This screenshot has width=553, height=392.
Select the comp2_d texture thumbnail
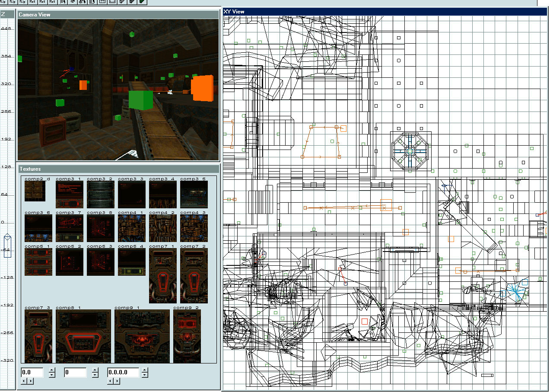coord(35,191)
